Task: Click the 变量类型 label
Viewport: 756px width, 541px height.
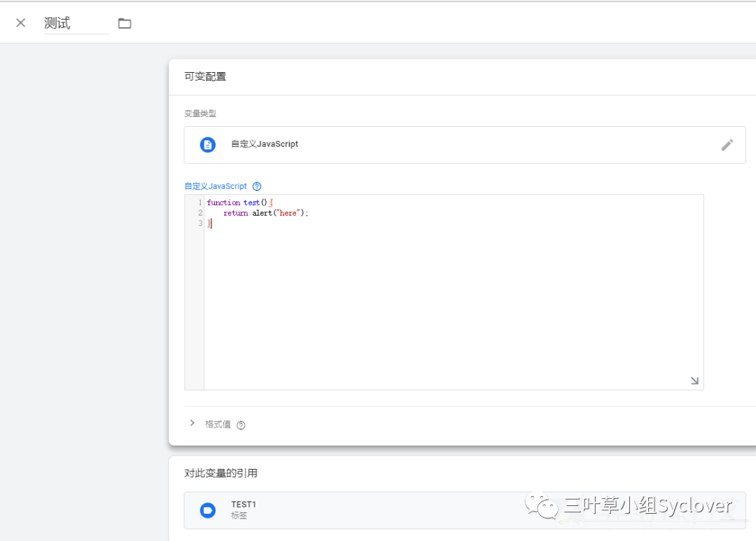Action: [x=200, y=114]
